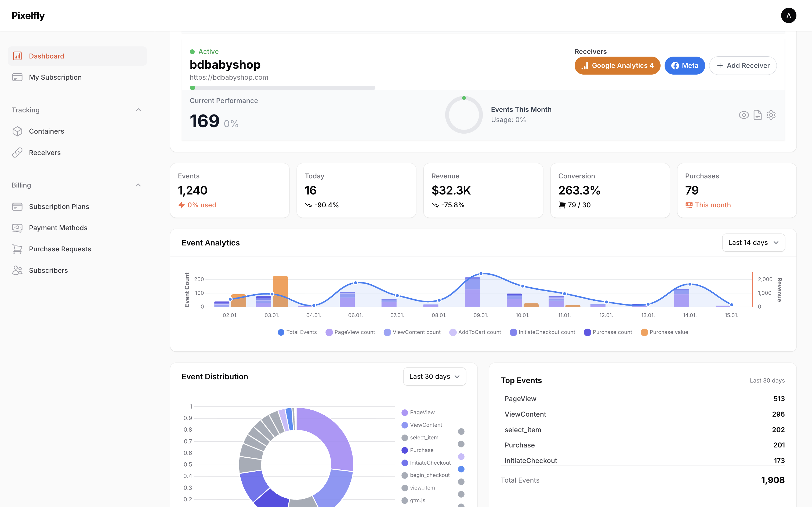Image resolution: width=812 pixels, height=507 pixels.
Task: Click the Containers cube icon in sidebar
Action: click(x=17, y=131)
